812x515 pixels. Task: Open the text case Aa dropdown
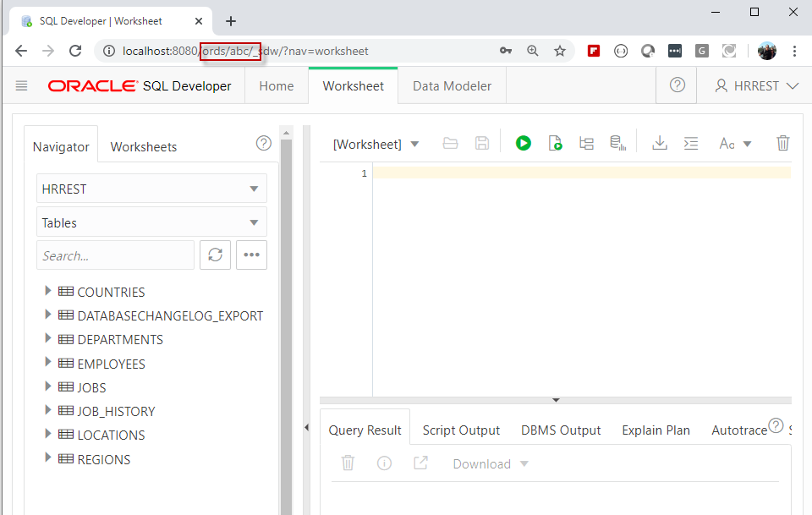point(735,144)
